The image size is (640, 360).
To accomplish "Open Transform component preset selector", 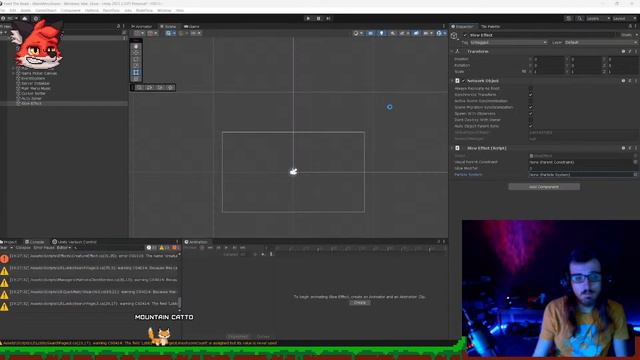I will (630, 51).
